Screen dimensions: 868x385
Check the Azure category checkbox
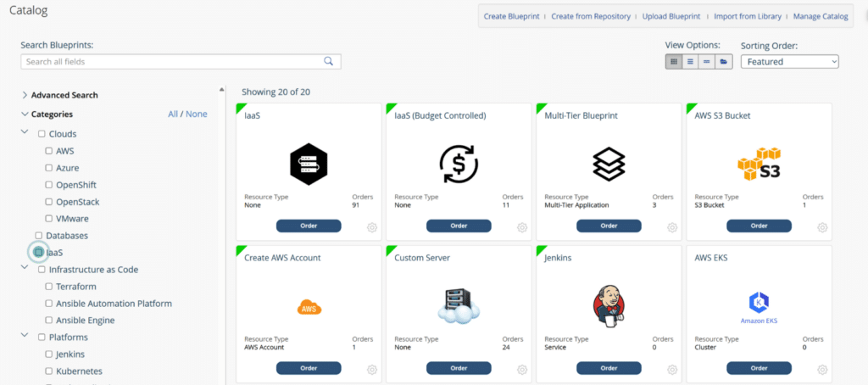click(x=48, y=168)
